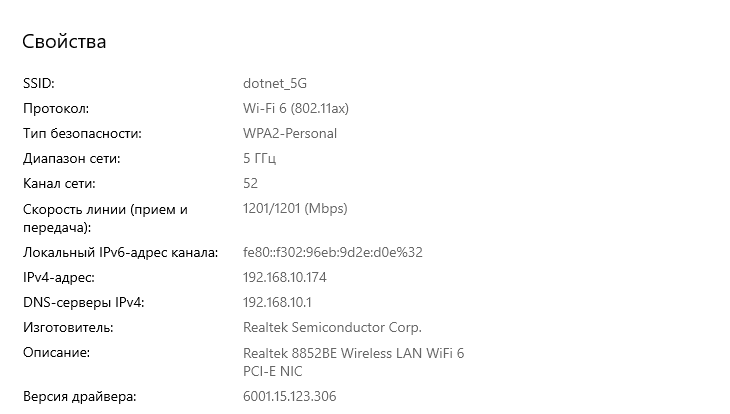Click the "Изготовитель:" label
The height and width of the screenshot is (414, 730).
click(x=68, y=327)
